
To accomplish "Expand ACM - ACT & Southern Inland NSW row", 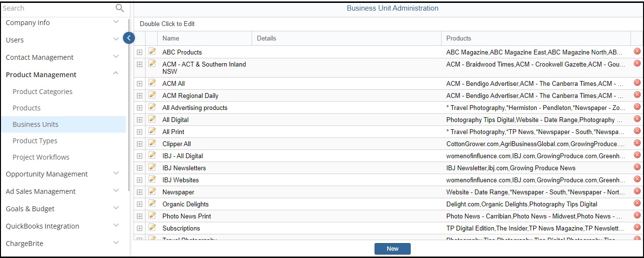I will [139, 64].
